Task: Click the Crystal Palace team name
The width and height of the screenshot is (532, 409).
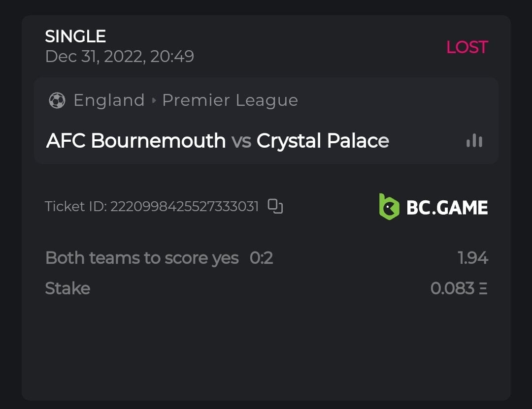Action: point(323,141)
